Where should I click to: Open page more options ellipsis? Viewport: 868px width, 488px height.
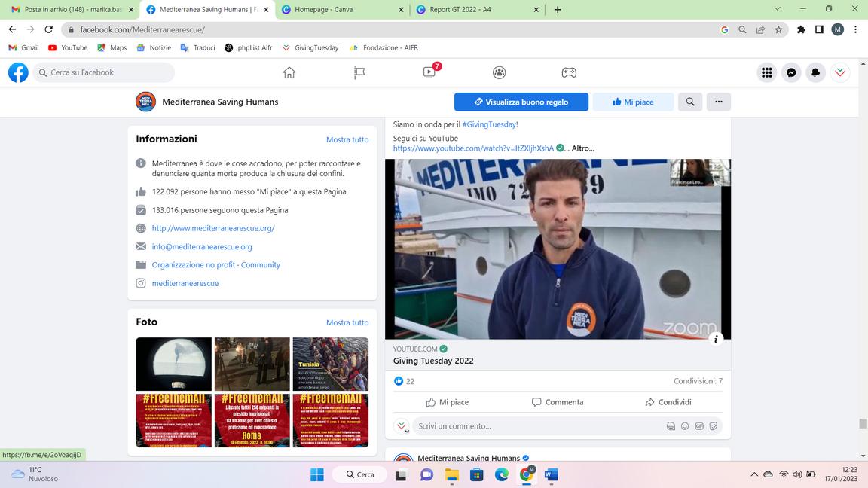[719, 102]
